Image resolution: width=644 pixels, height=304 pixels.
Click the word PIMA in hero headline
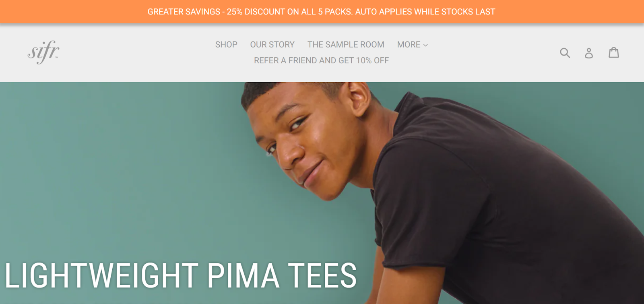click(243, 275)
